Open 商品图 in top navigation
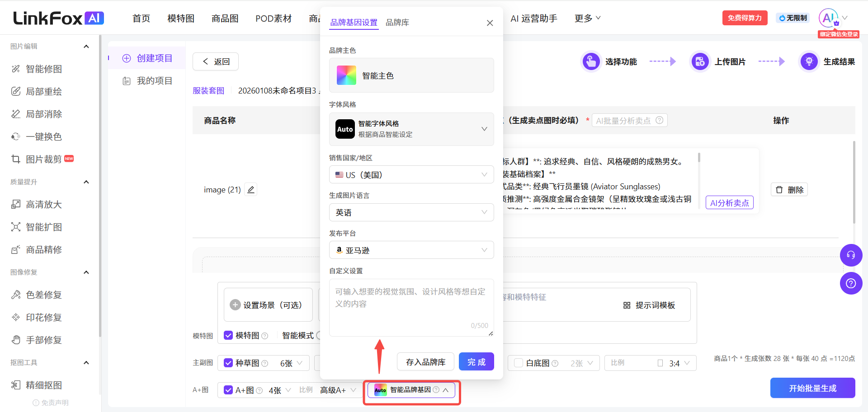 225,19
